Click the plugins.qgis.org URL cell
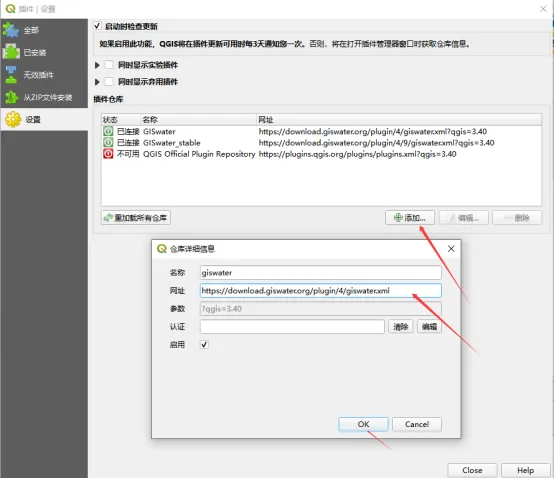 357,154
